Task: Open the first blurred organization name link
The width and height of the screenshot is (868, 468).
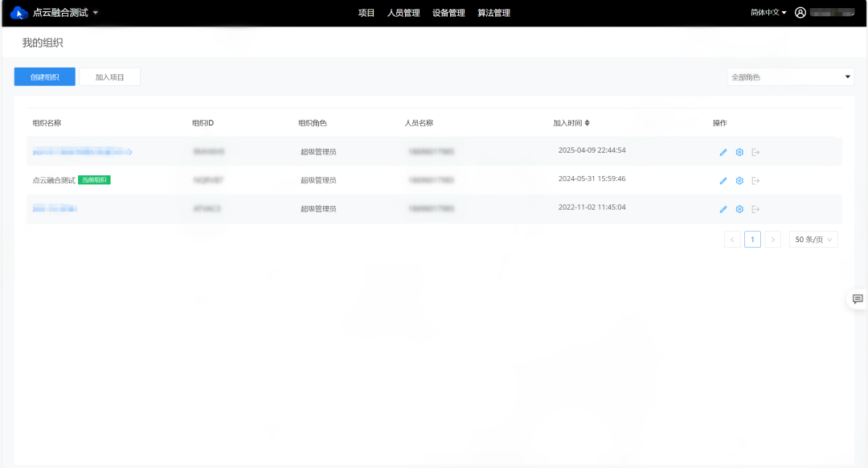Action: click(x=82, y=152)
